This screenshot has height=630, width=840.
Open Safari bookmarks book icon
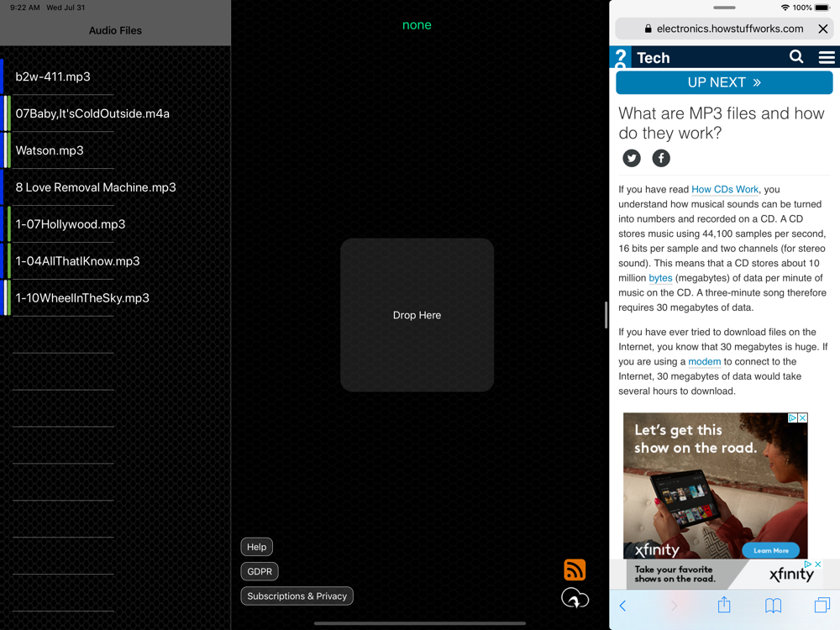click(x=773, y=606)
